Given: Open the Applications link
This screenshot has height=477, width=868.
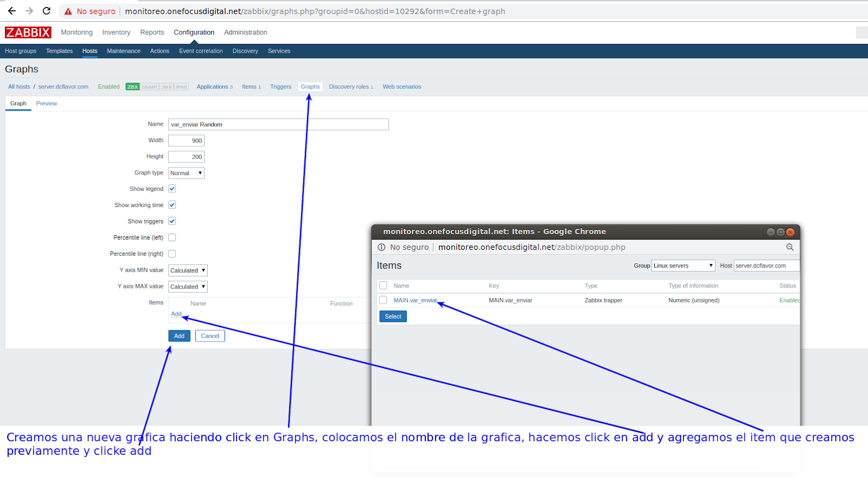Looking at the screenshot, I should 212,87.
